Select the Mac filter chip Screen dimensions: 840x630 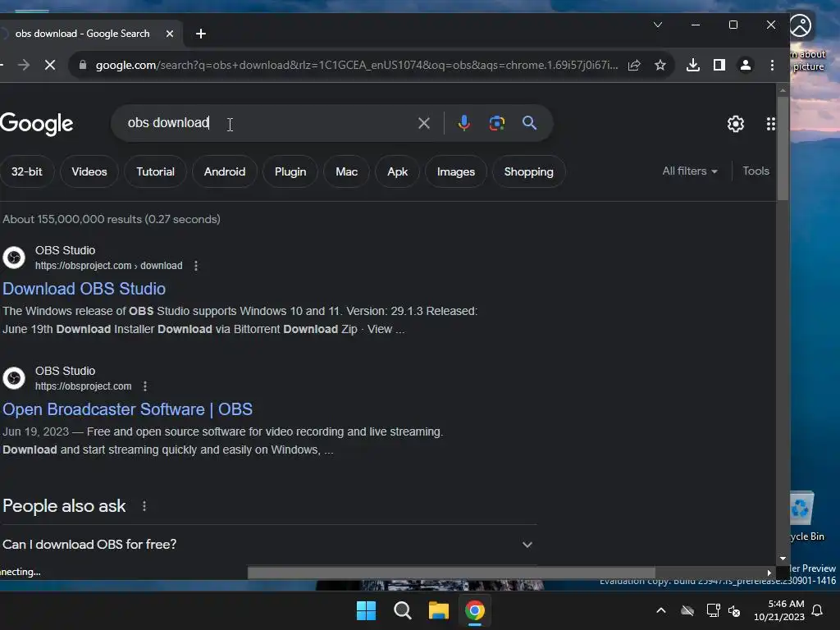point(347,171)
